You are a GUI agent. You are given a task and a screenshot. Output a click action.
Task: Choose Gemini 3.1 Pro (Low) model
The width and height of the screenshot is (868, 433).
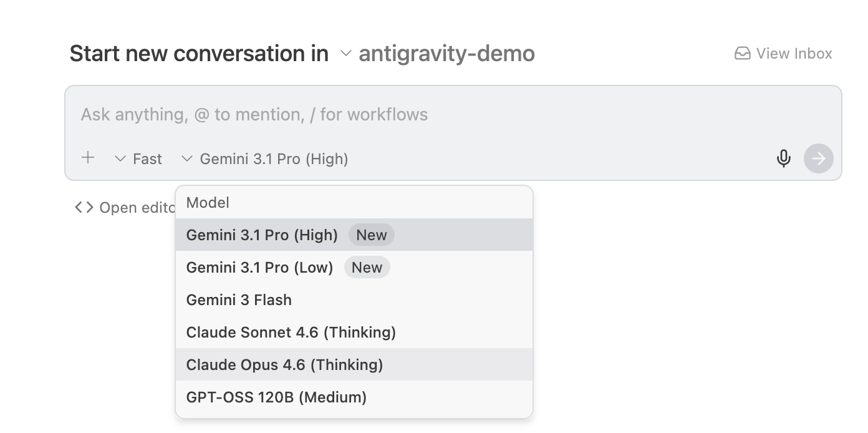click(x=259, y=268)
